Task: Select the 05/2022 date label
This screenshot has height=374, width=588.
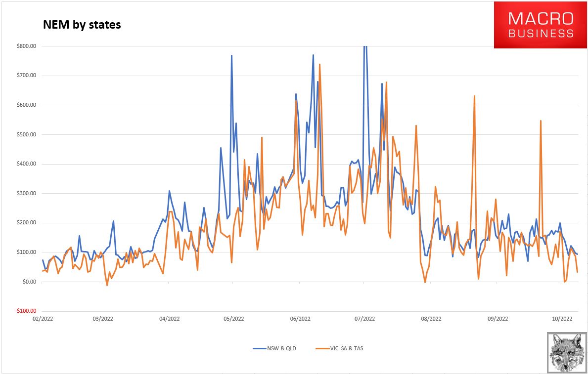Action: click(233, 318)
